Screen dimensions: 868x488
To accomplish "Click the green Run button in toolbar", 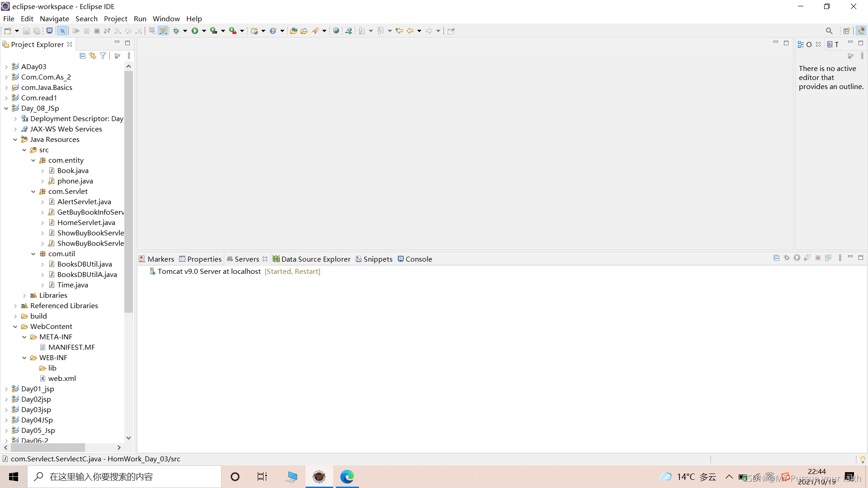I will [x=195, y=31].
